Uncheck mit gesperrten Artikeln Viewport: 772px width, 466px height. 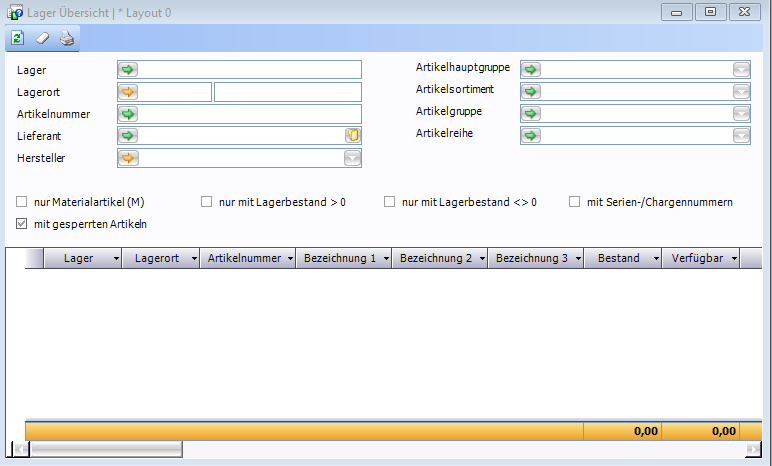[x=22, y=224]
